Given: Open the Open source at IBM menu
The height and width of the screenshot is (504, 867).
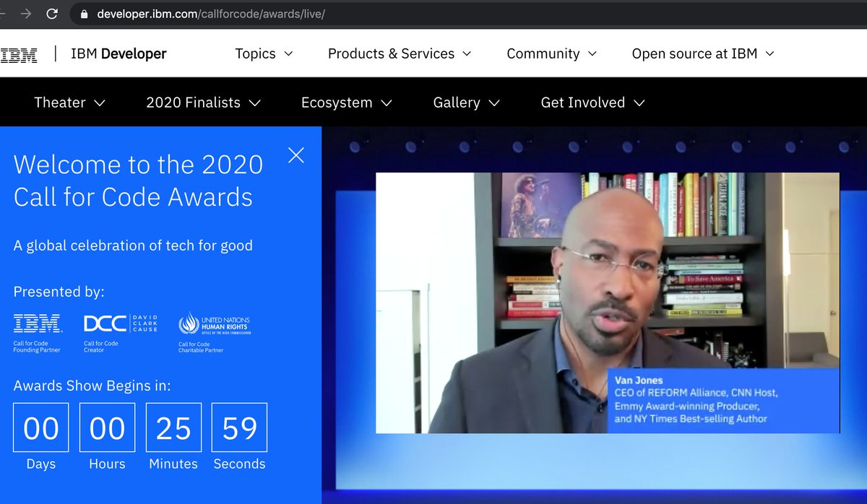Looking at the screenshot, I should tap(703, 53).
